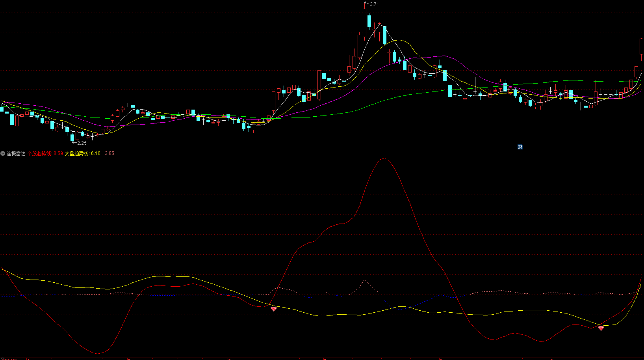This screenshot has height=360, width=644.
Task: Click the 连扳雷达 indicator name label
Action: click(16, 153)
